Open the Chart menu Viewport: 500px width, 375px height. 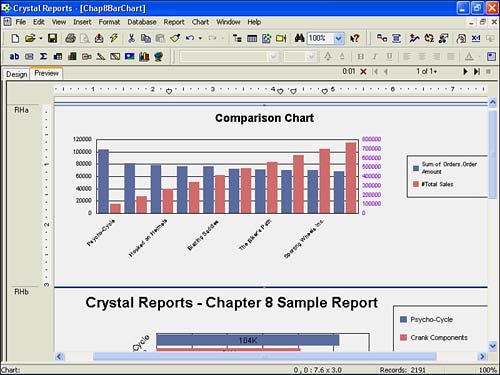click(x=200, y=22)
